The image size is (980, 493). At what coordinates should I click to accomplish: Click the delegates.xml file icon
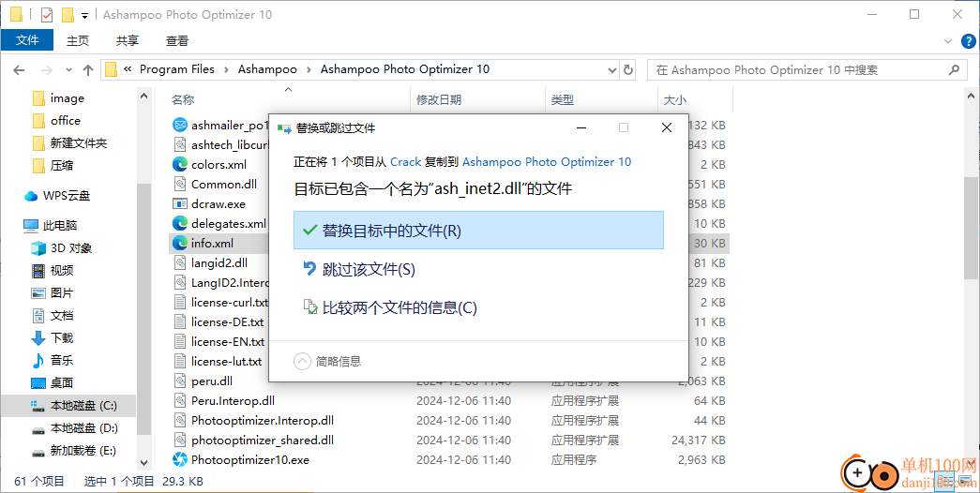(180, 223)
